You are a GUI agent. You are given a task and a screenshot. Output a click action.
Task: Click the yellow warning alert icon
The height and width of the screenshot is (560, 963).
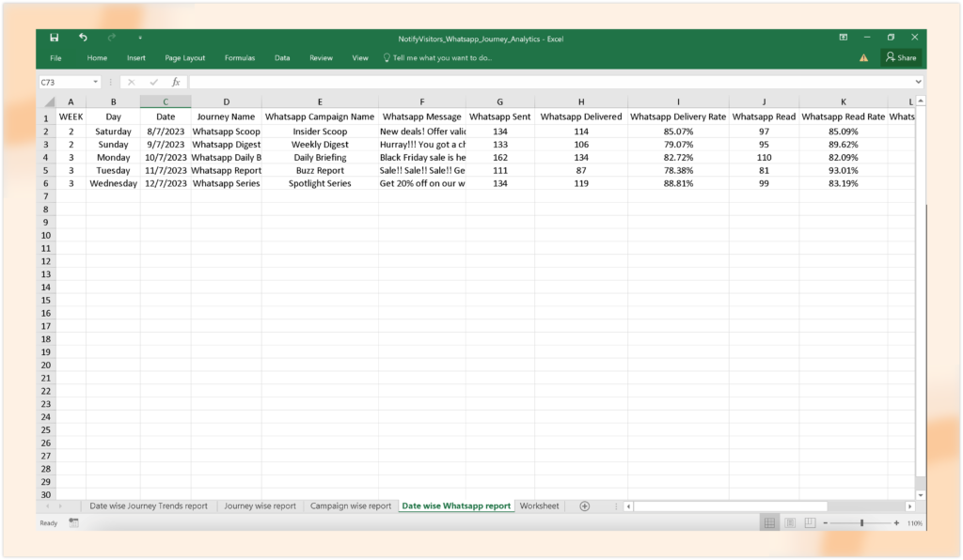click(863, 58)
